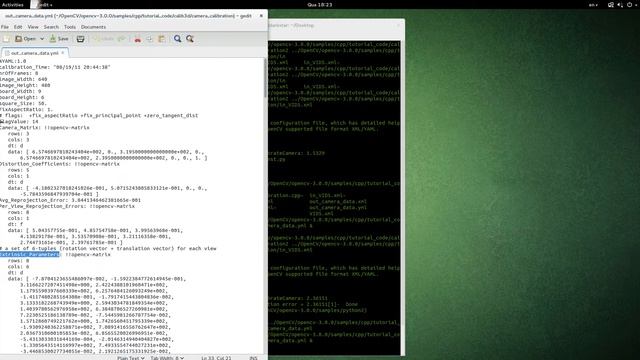Copy selection using the copy icon
This screenshot has height=360, width=640.
[x=149, y=39]
